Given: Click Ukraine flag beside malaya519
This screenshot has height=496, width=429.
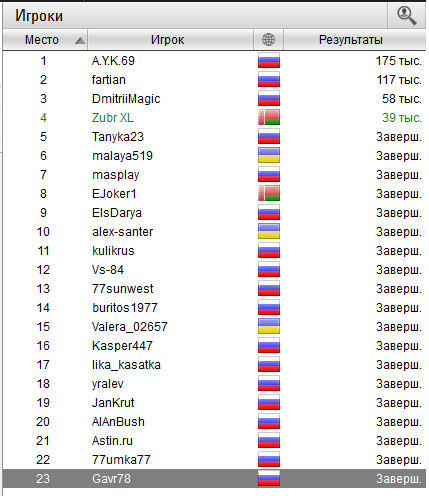Looking at the screenshot, I should coord(269,156).
